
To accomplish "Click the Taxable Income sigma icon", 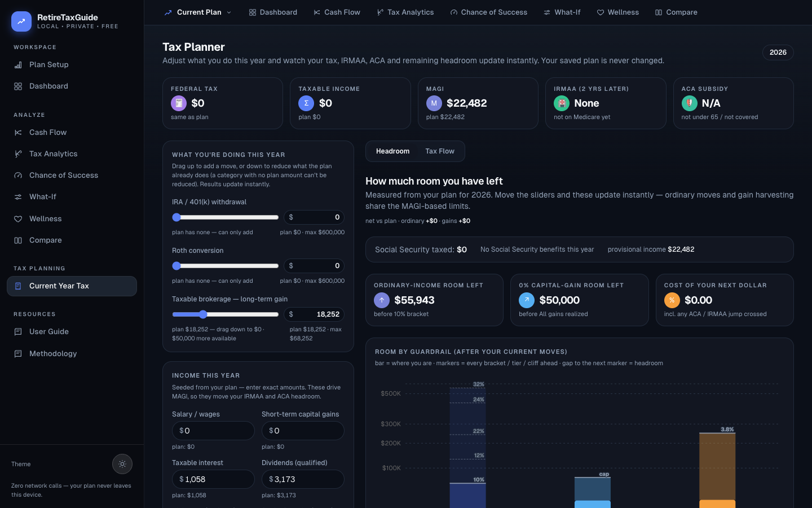I will [x=306, y=103].
